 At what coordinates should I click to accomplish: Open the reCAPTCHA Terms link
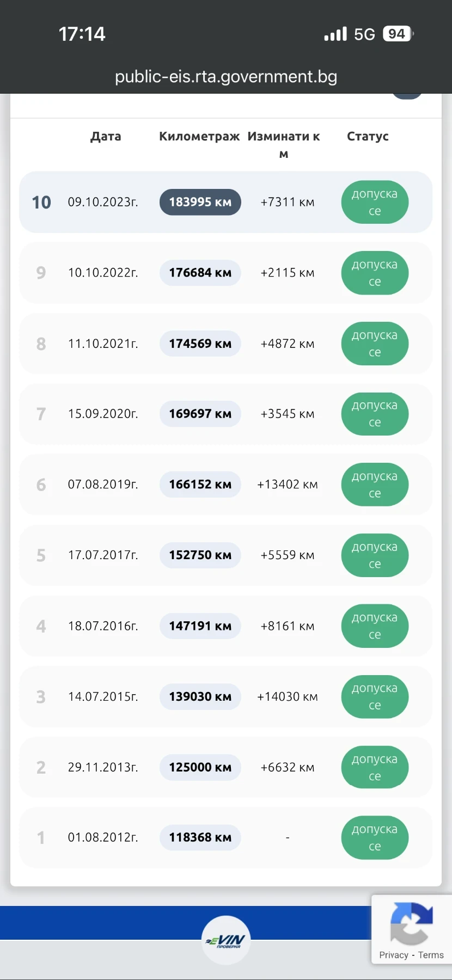[431, 955]
